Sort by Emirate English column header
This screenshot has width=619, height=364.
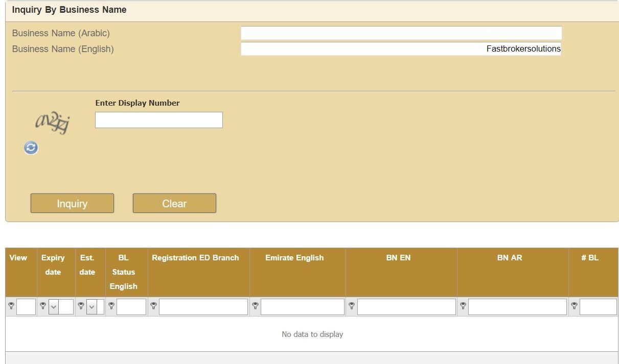coord(294,258)
